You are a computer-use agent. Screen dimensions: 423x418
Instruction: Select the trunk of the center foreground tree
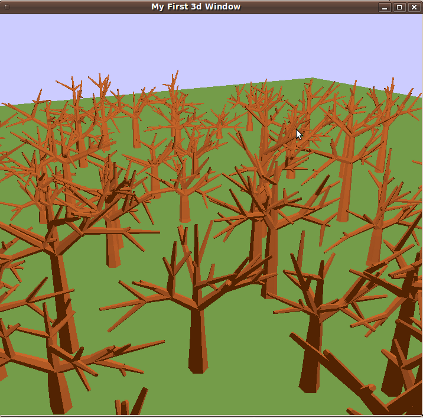click(x=198, y=340)
